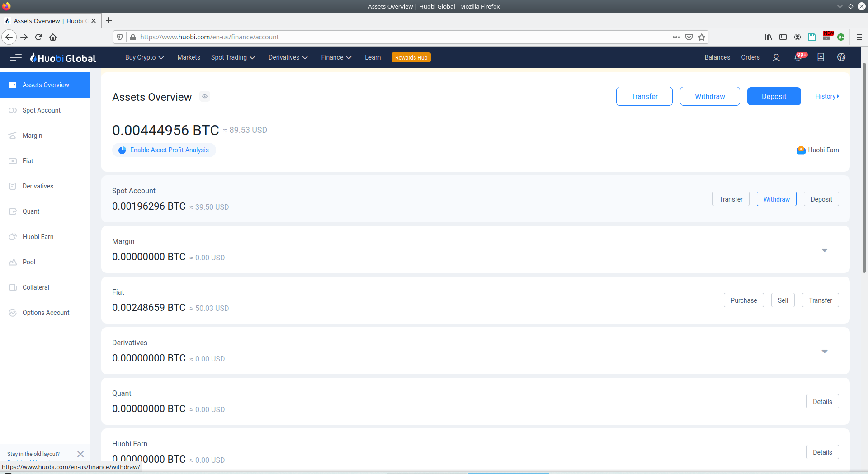The width and height of the screenshot is (868, 474).
Task: Click the Save to Pocket icon
Action: (689, 37)
